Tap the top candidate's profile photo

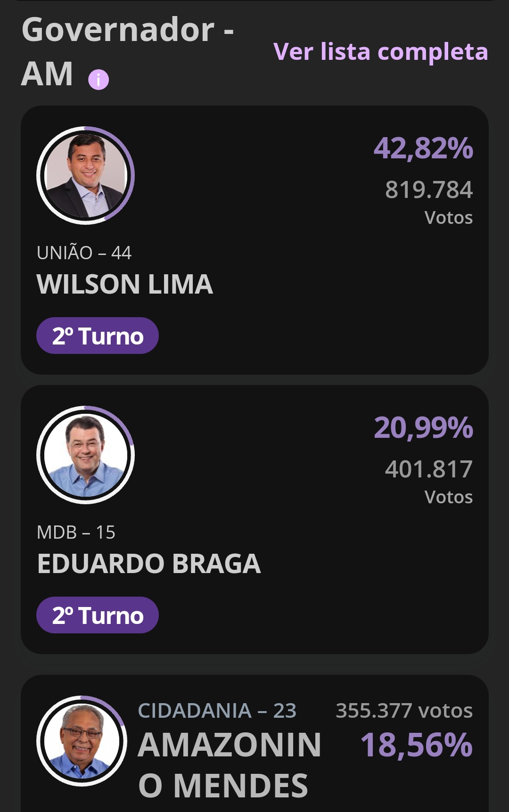point(86,175)
